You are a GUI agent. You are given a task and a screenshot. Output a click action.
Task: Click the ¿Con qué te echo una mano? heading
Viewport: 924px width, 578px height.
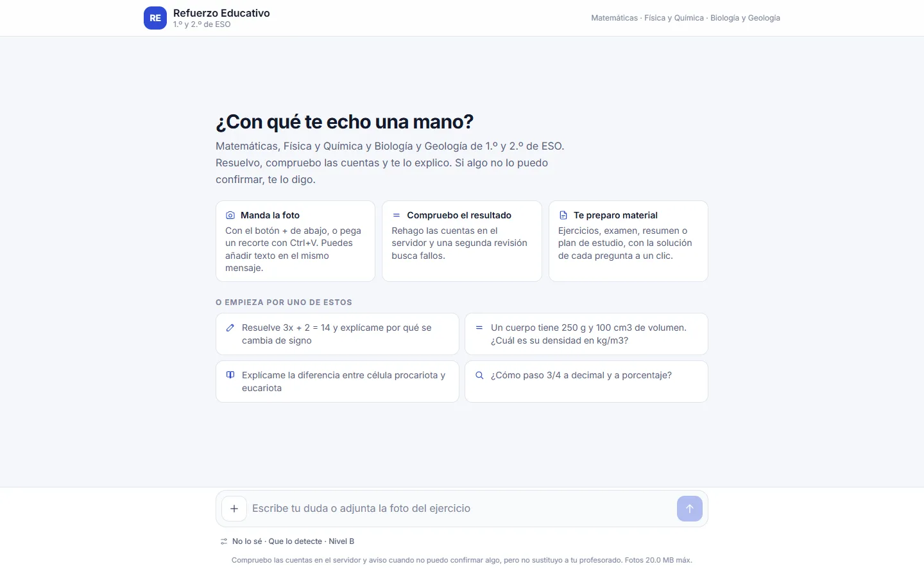[x=345, y=121]
